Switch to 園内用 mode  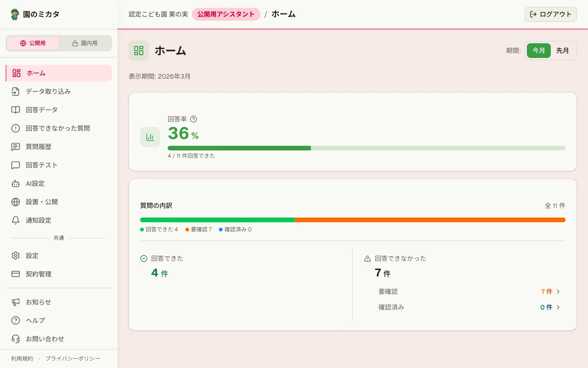85,43
